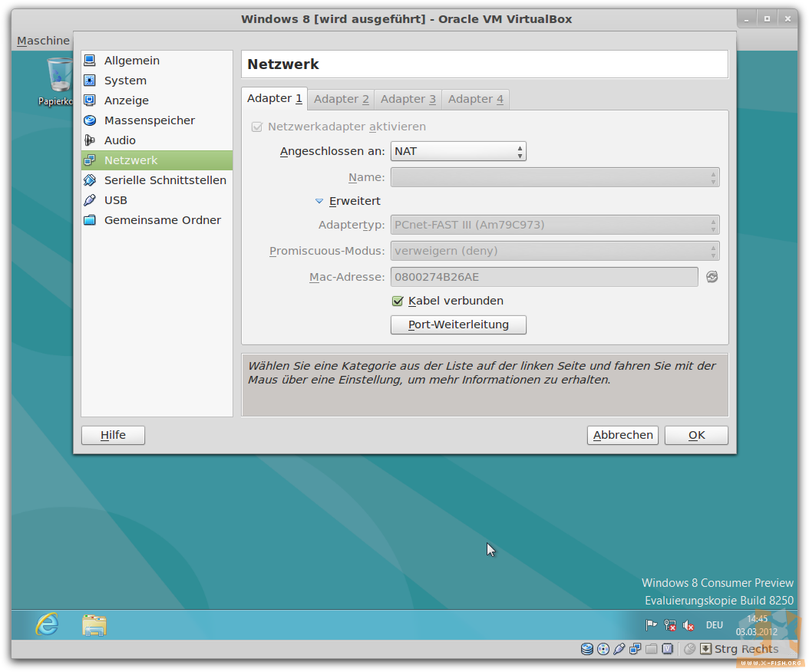This screenshot has height=672, width=809.
Task: Click the Strg Rechts host key label
Action: 747,649
